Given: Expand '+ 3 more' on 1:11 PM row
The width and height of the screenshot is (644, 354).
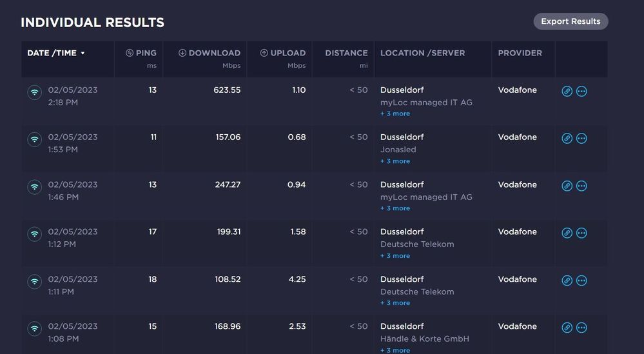Looking at the screenshot, I should 395,302.
